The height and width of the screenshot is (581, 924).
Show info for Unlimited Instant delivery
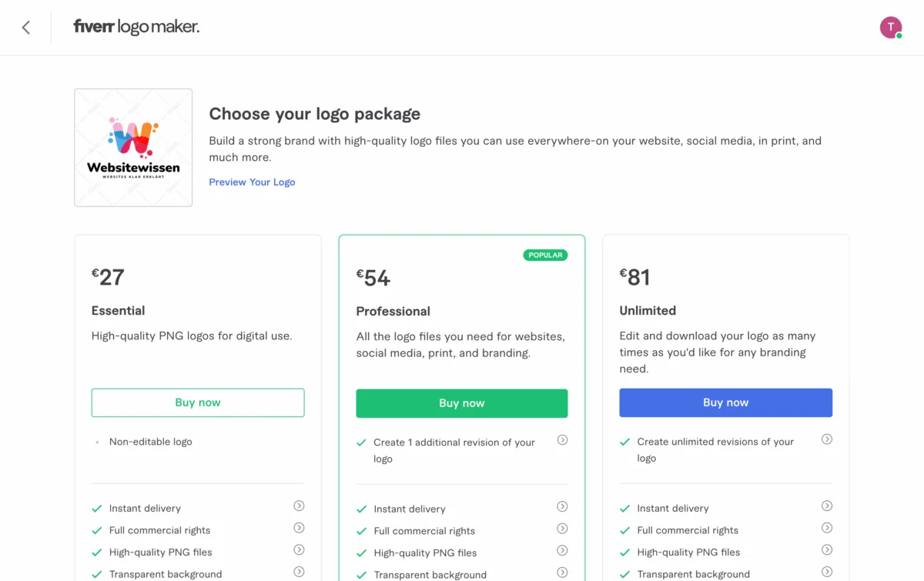pyautogui.click(x=826, y=506)
